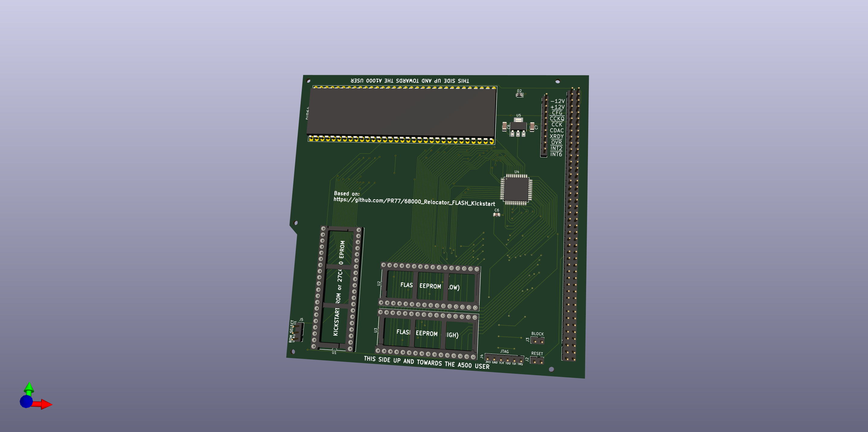Click the bottom-left mounting hole near U1

click(293, 352)
